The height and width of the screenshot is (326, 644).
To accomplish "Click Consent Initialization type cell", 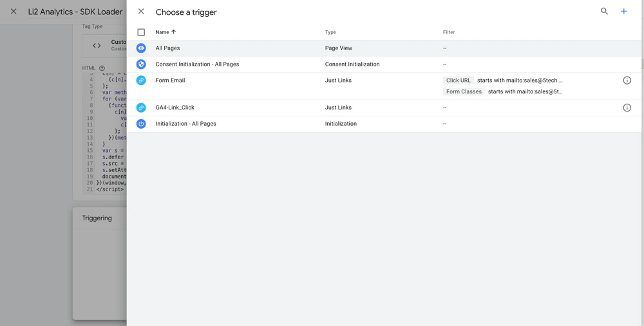I will [352, 64].
